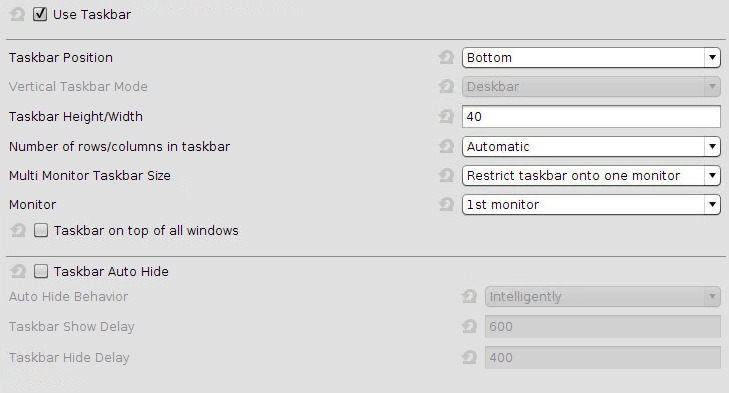Open the Vertical Taskbar Mode dropdown
The image size is (729, 393).
coord(591,87)
